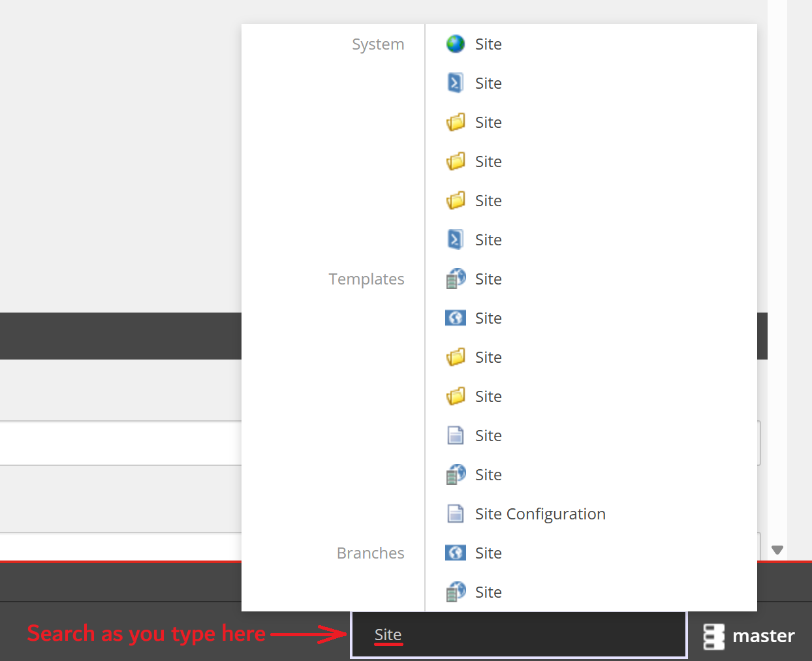Click the Branches category heading
Image resolution: width=812 pixels, height=661 pixels.
point(370,553)
